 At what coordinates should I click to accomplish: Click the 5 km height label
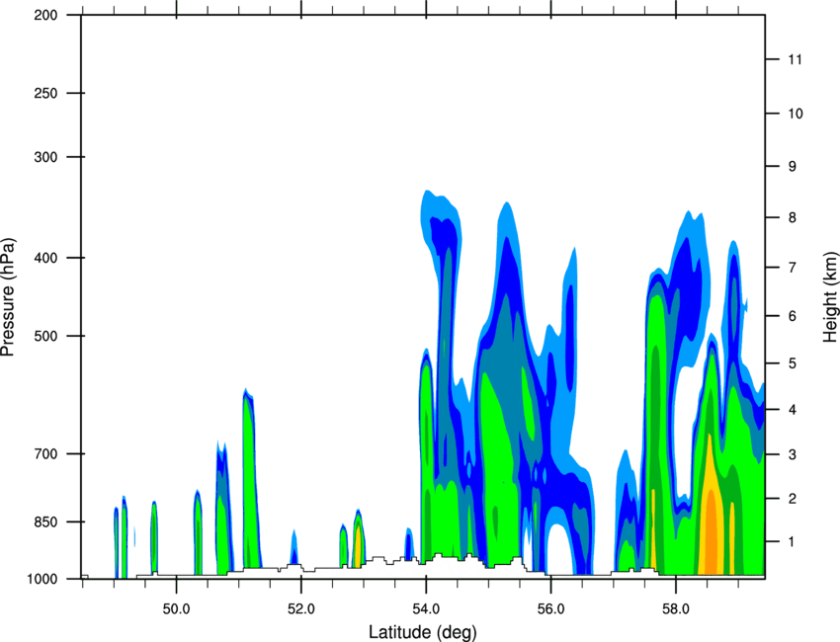[793, 363]
